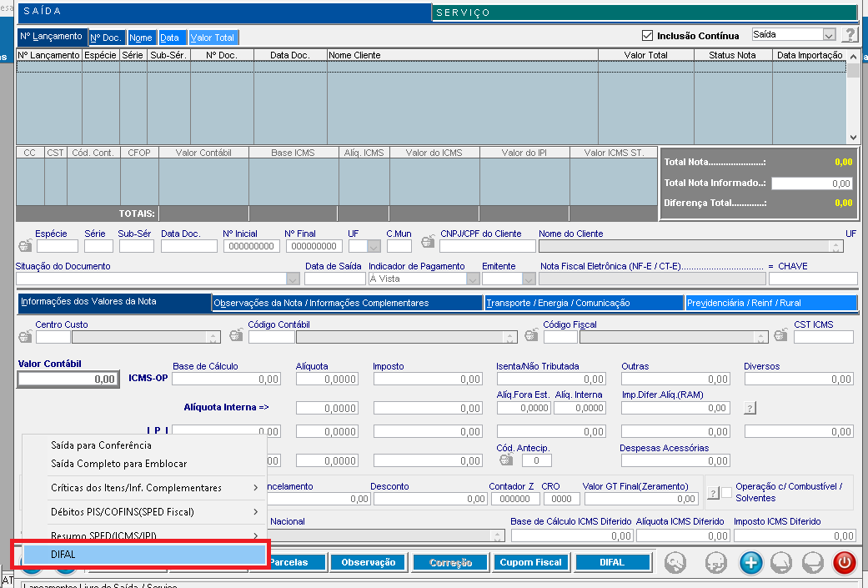Click the Nº Inicial field
The image size is (868, 588).
[251, 246]
